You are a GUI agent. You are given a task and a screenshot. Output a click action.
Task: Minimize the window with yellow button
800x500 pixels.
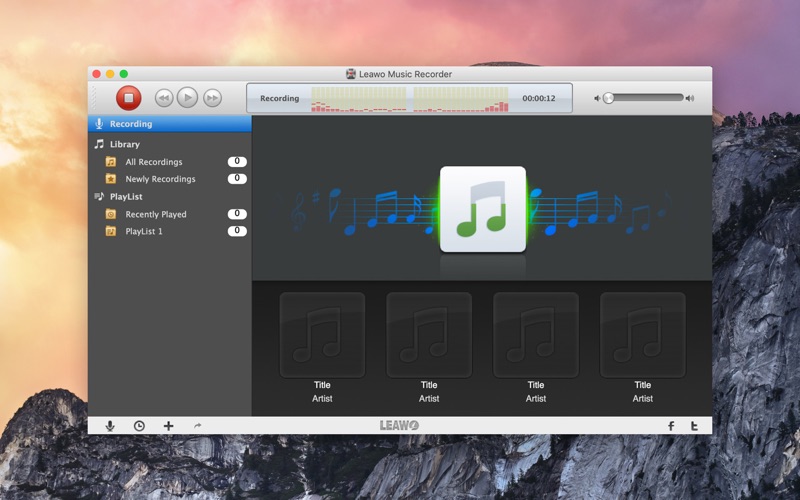point(110,74)
